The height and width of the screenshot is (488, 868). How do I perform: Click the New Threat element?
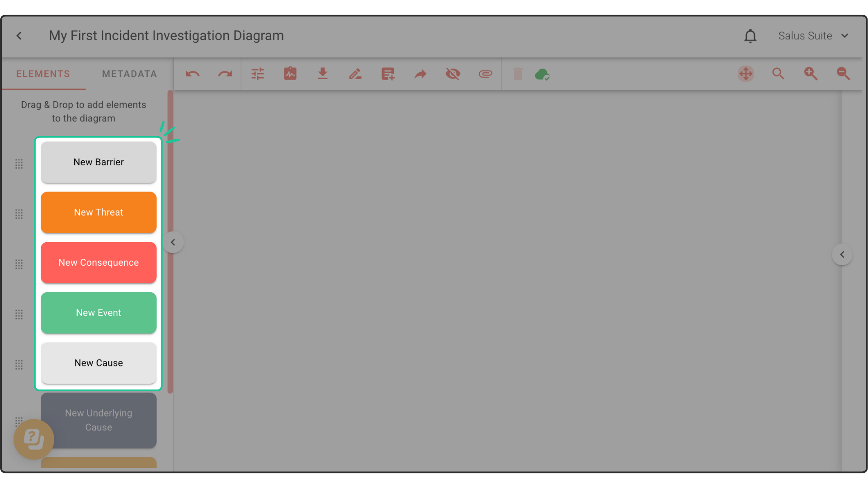pyautogui.click(x=99, y=212)
